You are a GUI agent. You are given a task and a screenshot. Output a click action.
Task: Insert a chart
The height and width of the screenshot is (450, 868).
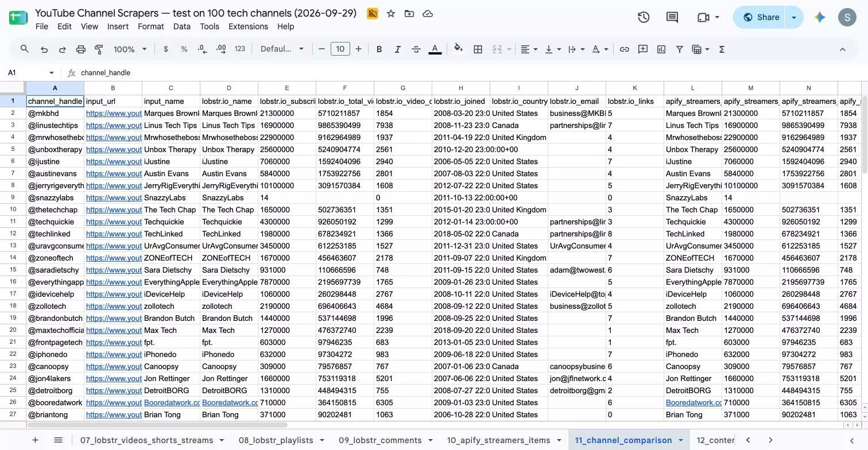(661, 49)
